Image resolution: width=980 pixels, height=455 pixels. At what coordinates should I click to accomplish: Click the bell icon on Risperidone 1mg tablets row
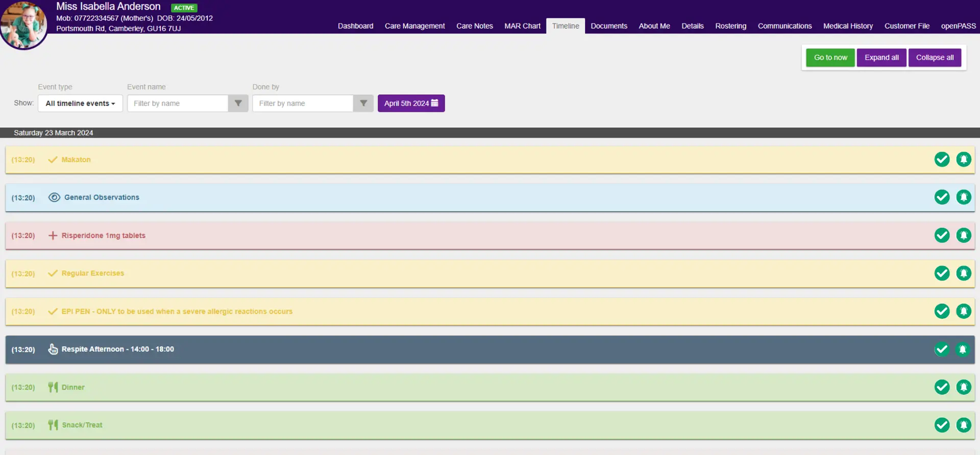tap(963, 235)
